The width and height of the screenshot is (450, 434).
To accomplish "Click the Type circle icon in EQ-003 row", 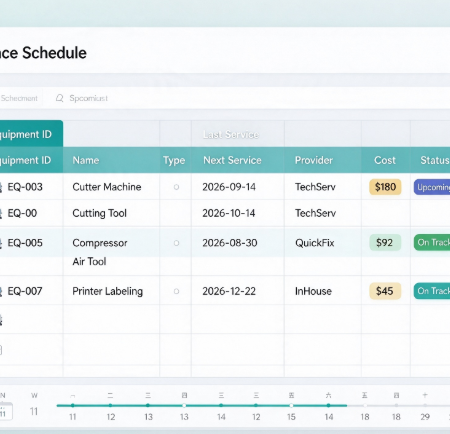I will click(x=176, y=187).
